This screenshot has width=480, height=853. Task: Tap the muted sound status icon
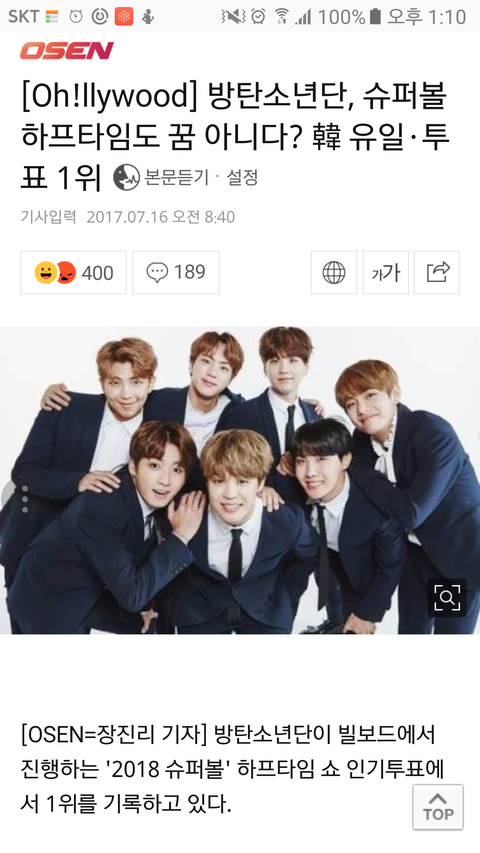[233, 17]
